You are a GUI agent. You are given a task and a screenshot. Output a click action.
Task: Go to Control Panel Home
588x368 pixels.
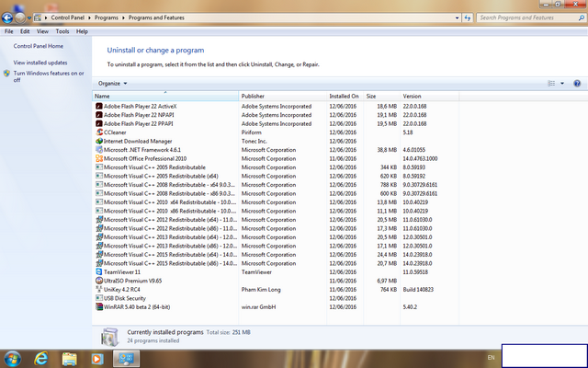[39, 46]
